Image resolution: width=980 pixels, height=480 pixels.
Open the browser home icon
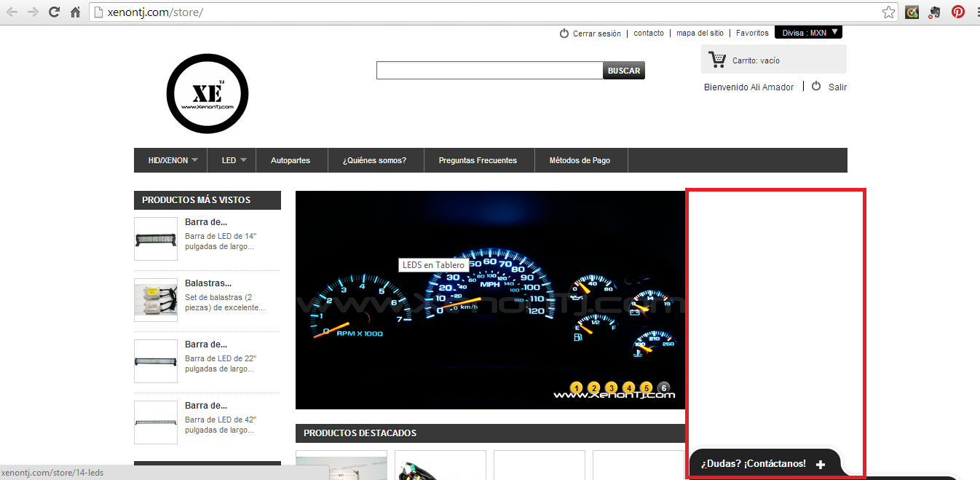(x=75, y=12)
